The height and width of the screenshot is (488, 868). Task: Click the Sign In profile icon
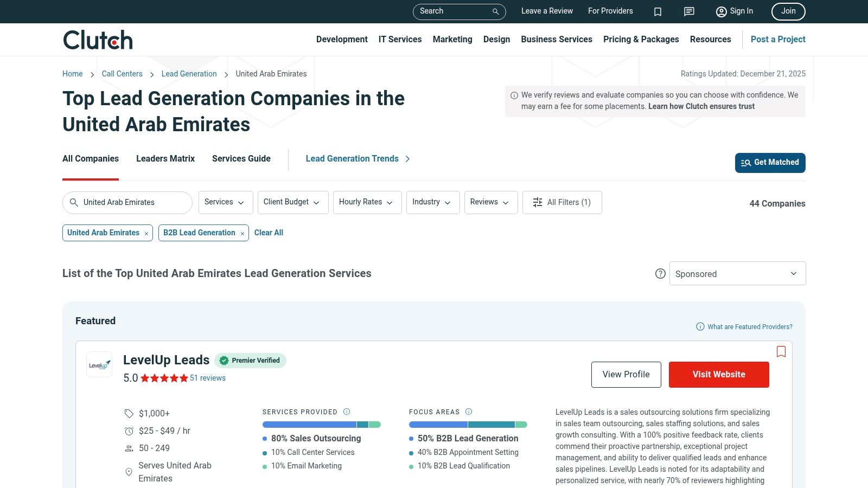721,11
